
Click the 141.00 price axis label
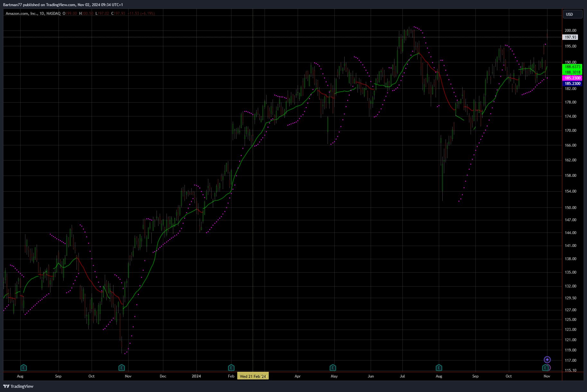pyautogui.click(x=570, y=246)
